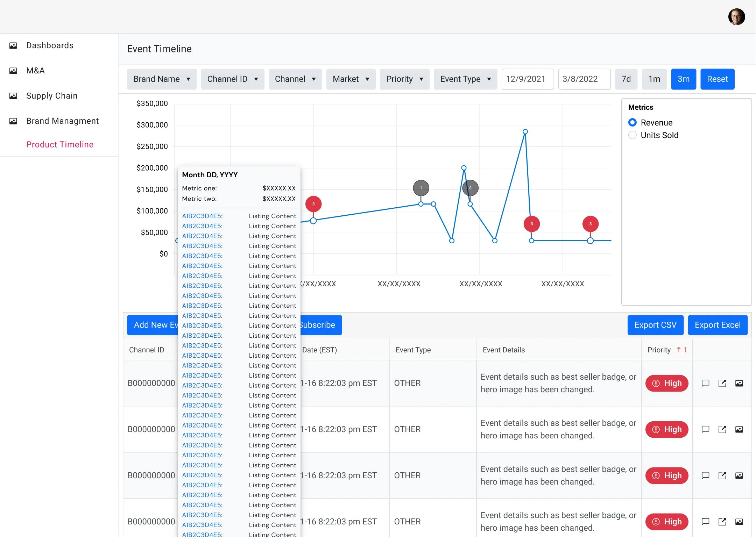Click image icon in third table row
Screen dimensions: 756x537
pos(739,475)
